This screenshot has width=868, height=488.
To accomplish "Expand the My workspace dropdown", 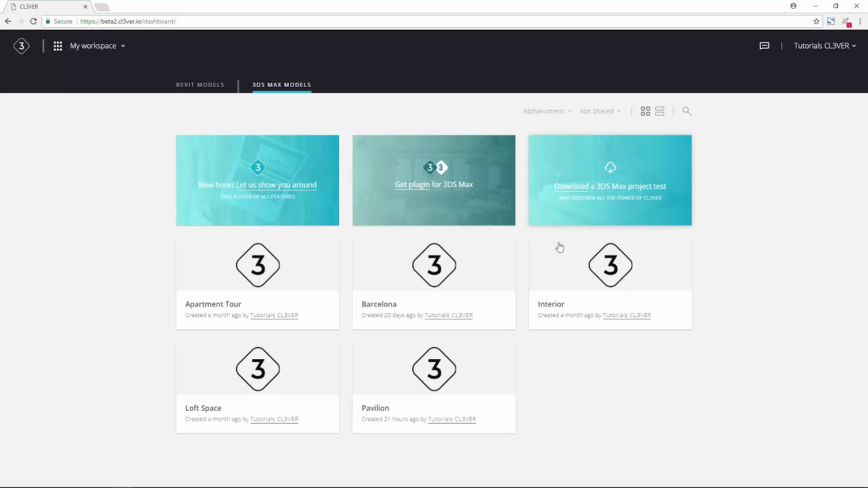I will tap(98, 46).
